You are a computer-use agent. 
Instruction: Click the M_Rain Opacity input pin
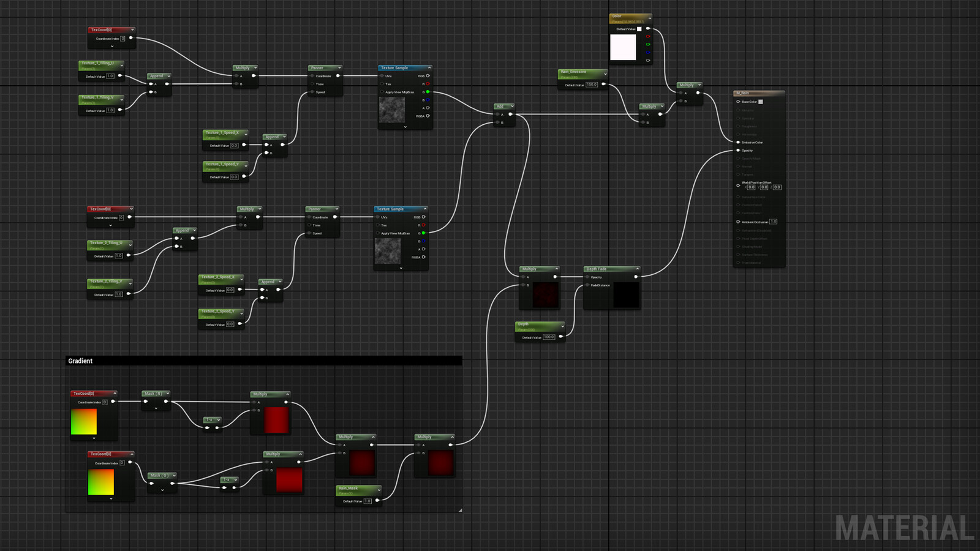point(738,150)
